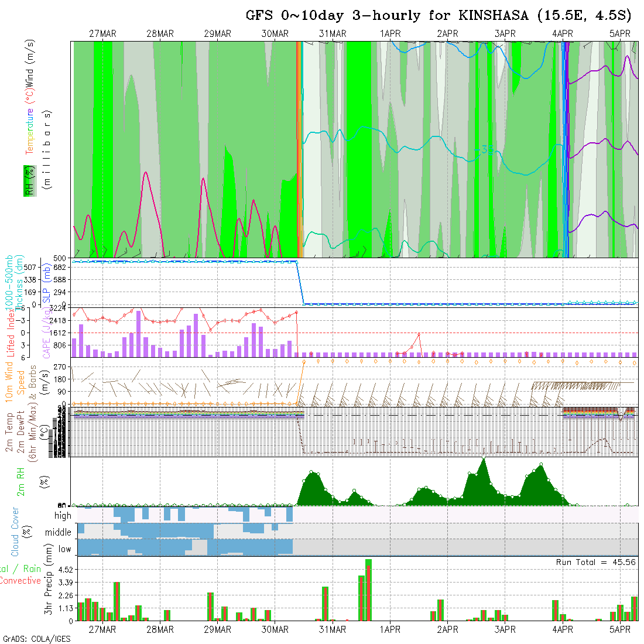Image resolution: width=644 pixels, height=644 pixels.
Task: Click the 30MAR label on the bottom axis
Action: pyautogui.click(x=275, y=629)
